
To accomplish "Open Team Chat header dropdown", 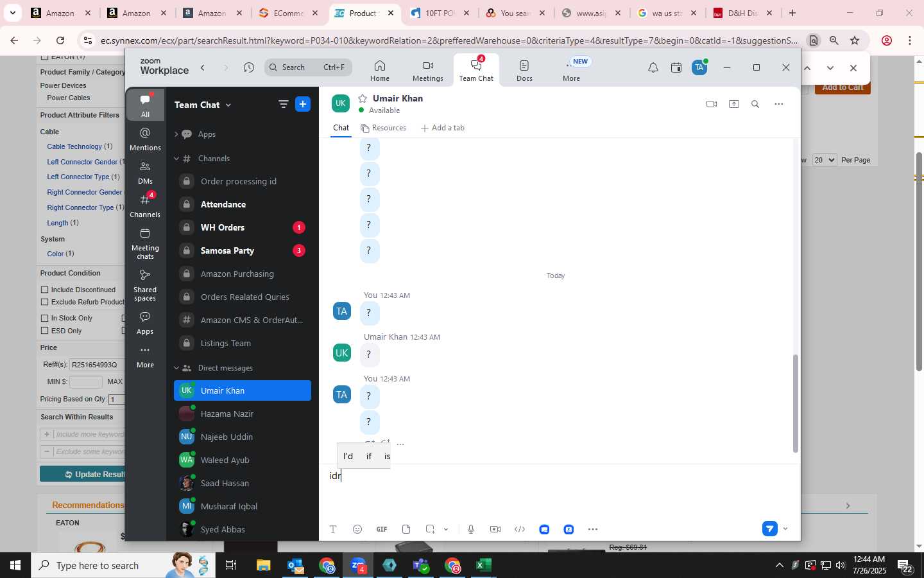I will [x=228, y=105].
